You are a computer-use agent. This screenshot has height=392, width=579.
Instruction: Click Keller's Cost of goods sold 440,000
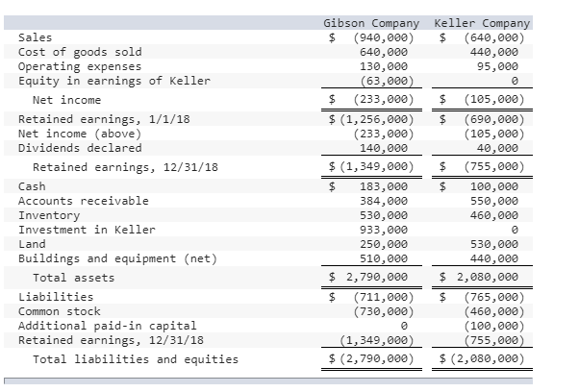494,52
